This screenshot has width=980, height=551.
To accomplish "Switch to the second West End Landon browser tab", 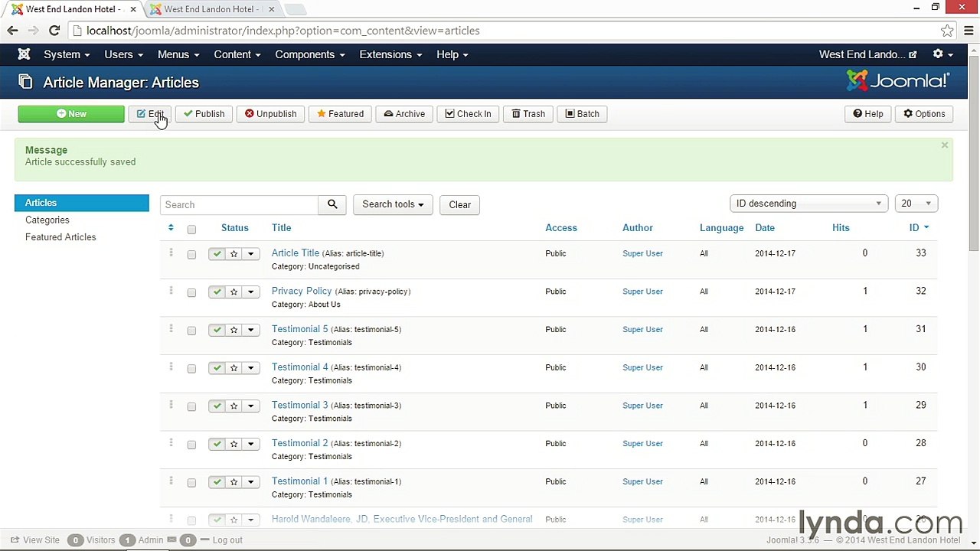I will pos(212,9).
